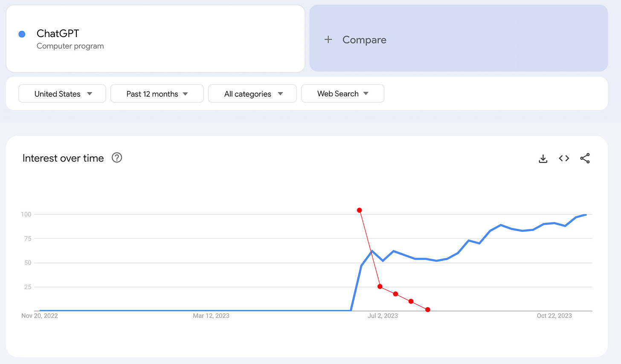Click the Jul 2, 2023 axis label
This screenshot has width=621, height=364.
383,316
